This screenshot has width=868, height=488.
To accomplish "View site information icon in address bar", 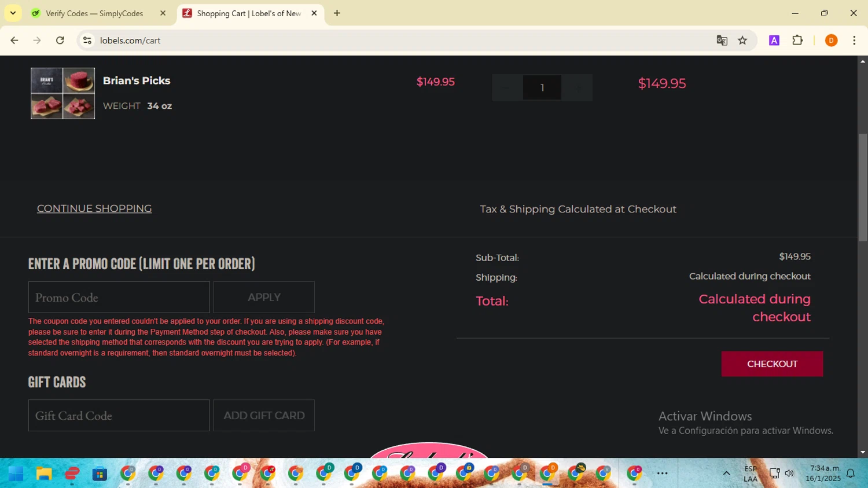I will point(87,41).
